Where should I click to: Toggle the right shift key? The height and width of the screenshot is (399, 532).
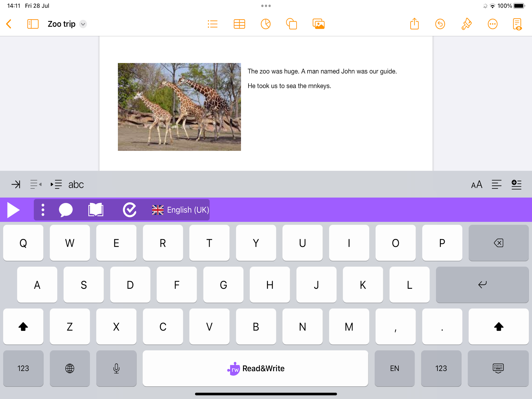pos(499,327)
